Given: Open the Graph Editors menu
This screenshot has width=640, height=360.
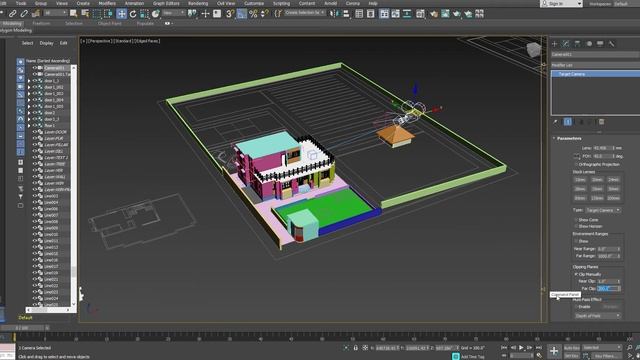Looking at the screenshot, I should (166, 3).
